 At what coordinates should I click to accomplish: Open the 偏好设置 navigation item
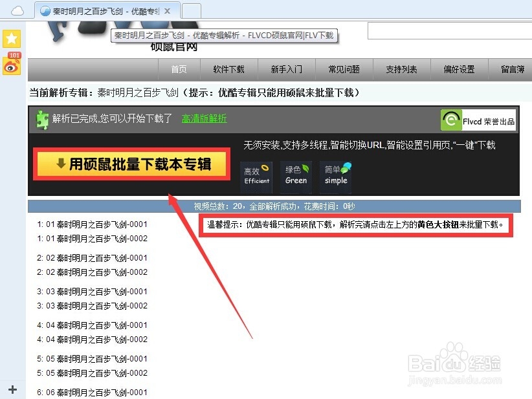coord(459,69)
